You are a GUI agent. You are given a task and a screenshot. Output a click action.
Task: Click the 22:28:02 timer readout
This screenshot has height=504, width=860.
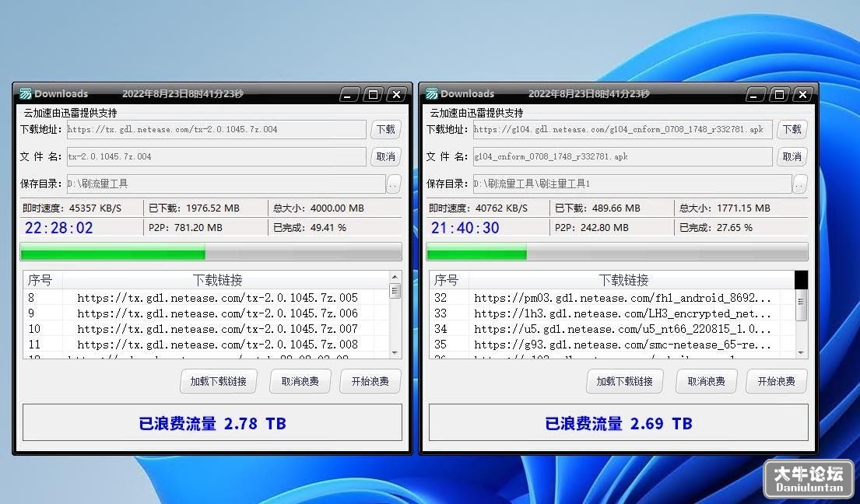pos(58,228)
